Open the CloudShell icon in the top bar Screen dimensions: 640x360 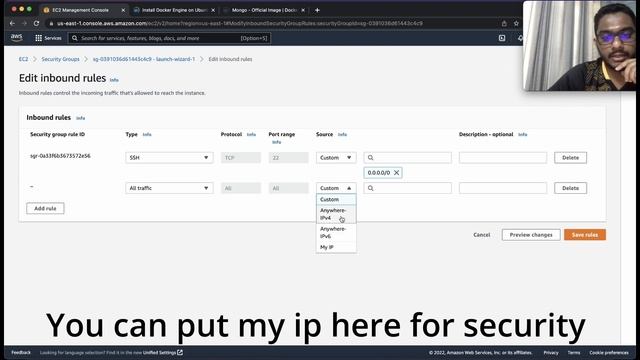pyautogui.click(x=502, y=38)
